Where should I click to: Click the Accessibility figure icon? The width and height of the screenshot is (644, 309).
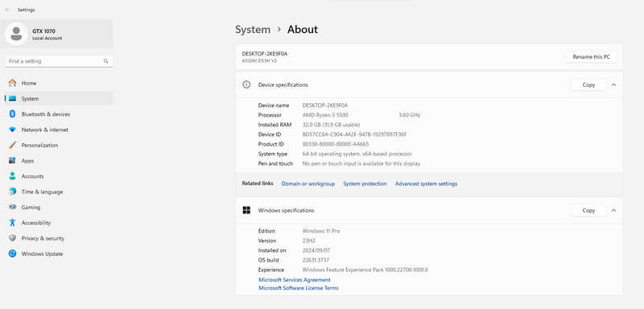pos(12,223)
